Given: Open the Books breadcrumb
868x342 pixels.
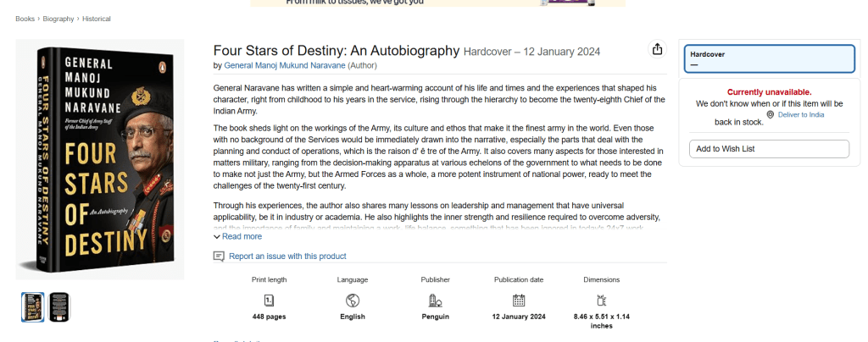Looking at the screenshot, I should (x=25, y=19).
